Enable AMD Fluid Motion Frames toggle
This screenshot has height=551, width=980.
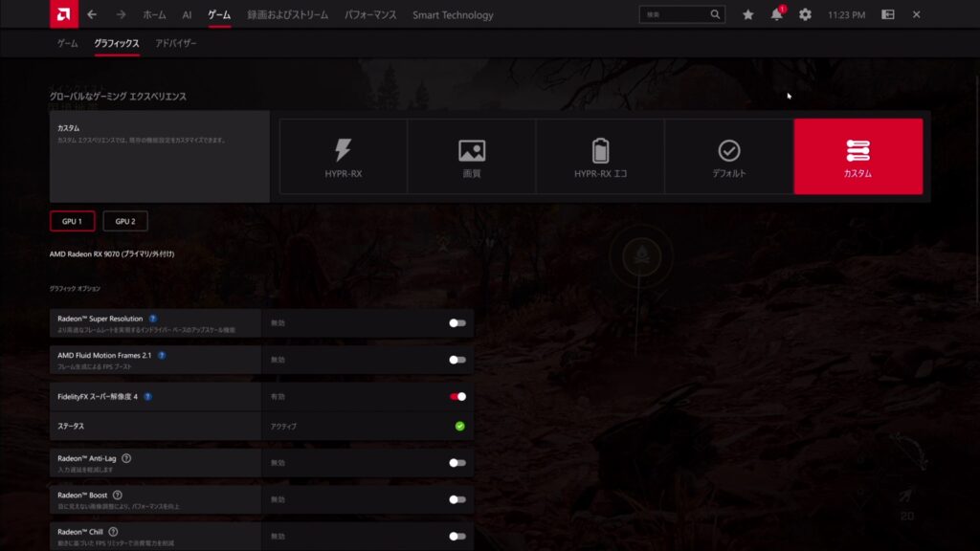[457, 360]
